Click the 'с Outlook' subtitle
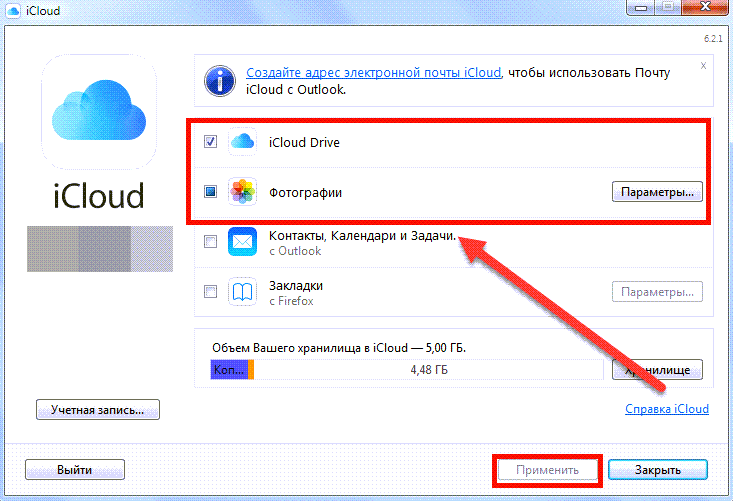The height and width of the screenshot is (501, 734). point(295,251)
